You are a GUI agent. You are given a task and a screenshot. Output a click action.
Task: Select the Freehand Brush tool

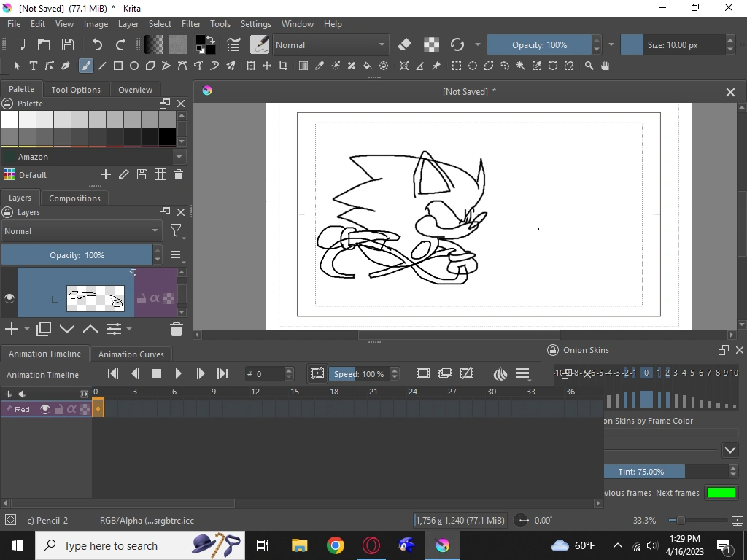click(85, 66)
